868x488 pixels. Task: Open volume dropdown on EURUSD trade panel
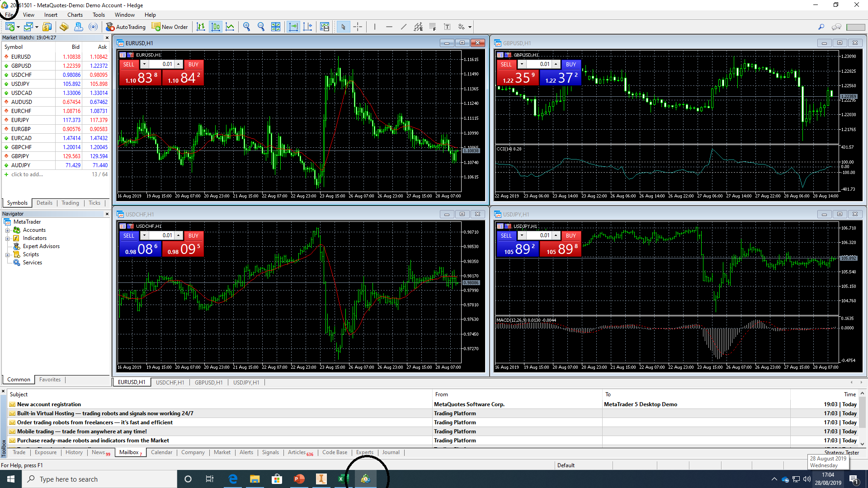[144, 64]
